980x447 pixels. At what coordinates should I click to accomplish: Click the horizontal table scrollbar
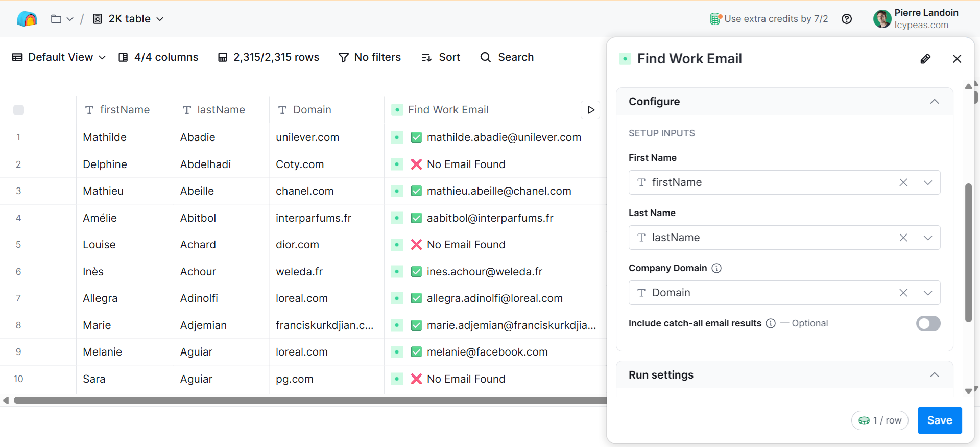pyautogui.click(x=310, y=401)
